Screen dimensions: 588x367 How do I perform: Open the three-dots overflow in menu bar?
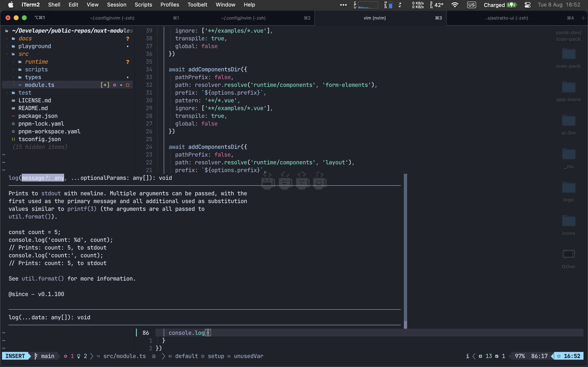click(x=343, y=5)
